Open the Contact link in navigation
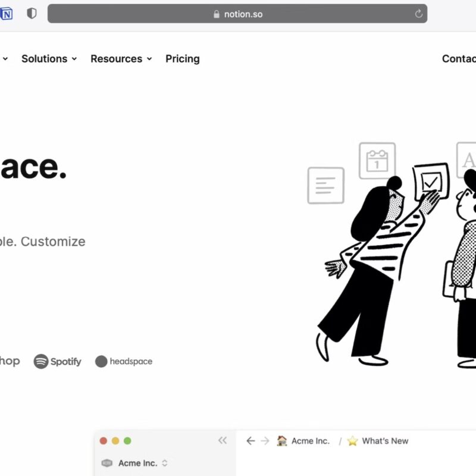The height and width of the screenshot is (476, 476). (x=459, y=58)
